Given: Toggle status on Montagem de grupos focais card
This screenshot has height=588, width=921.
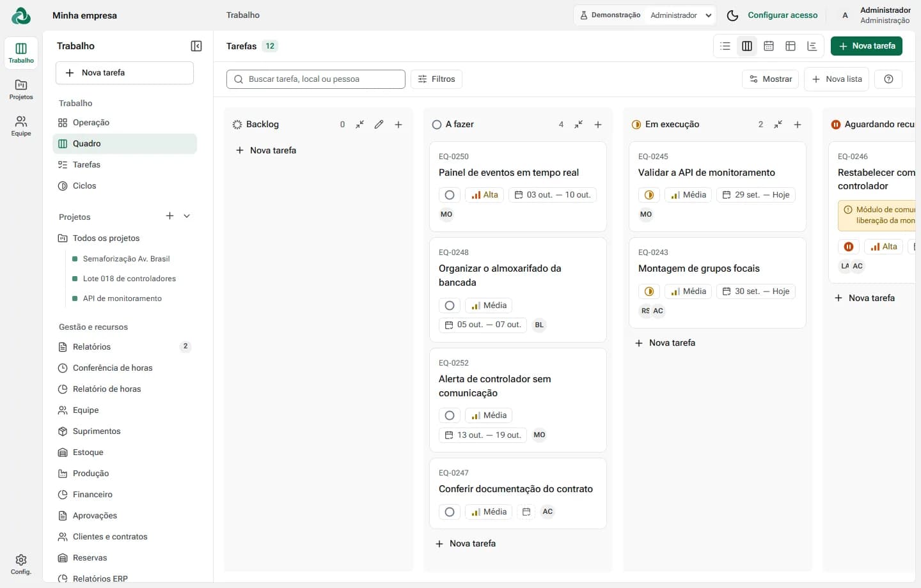Looking at the screenshot, I should (x=649, y=291).
